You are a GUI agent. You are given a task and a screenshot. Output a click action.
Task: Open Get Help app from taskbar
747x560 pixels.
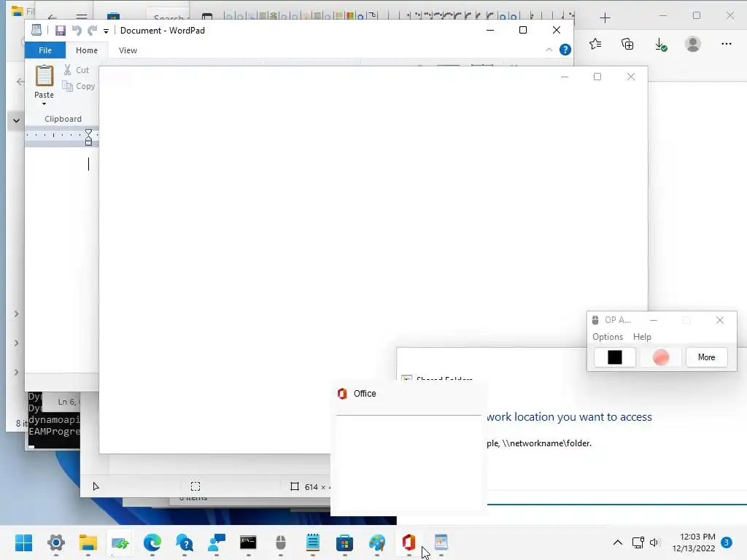click(184, 542)
